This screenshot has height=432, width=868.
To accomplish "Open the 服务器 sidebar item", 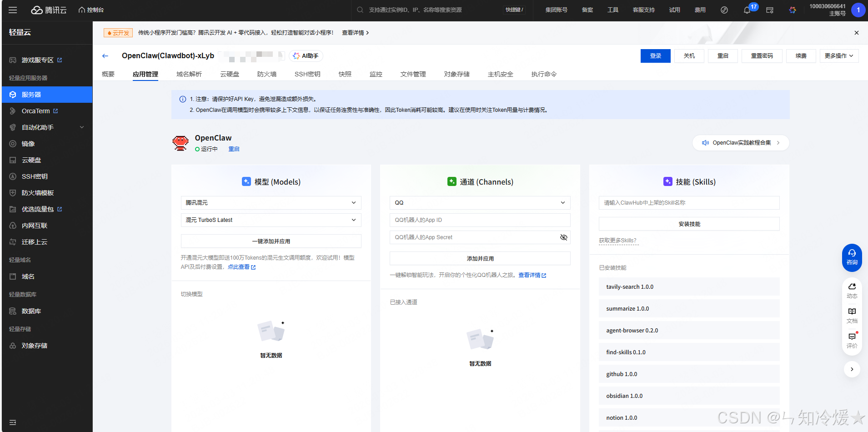I will 47,95.
